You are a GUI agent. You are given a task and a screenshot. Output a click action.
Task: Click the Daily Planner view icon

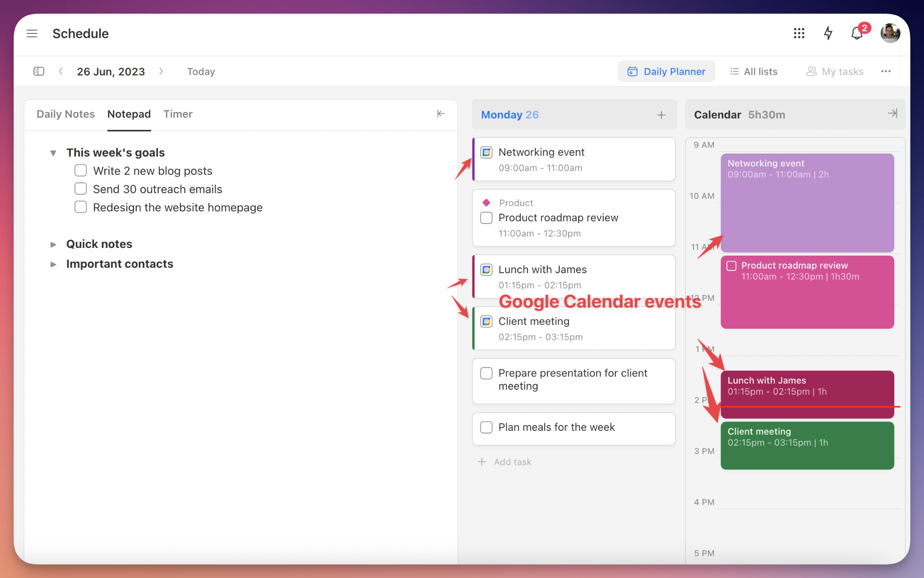click(631, 71)
